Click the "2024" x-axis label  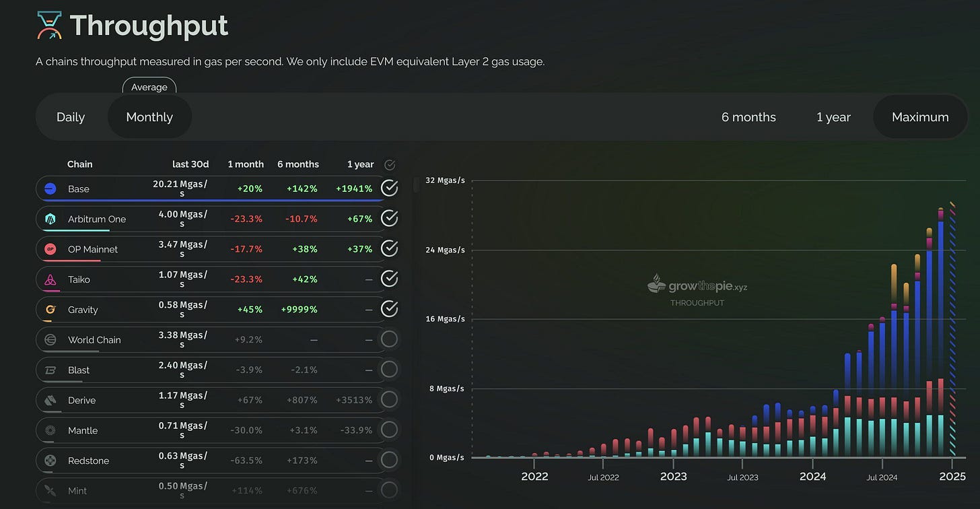(813, 477)
